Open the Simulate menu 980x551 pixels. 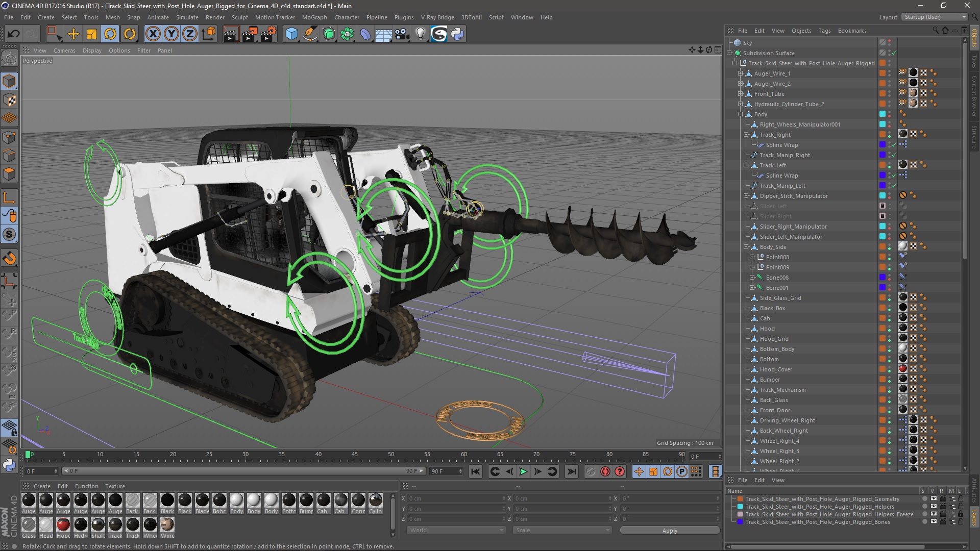(187, 17)
